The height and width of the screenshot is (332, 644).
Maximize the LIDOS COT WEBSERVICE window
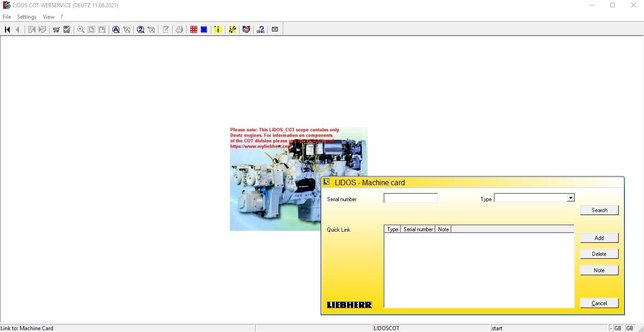click(x=613, y=5)
